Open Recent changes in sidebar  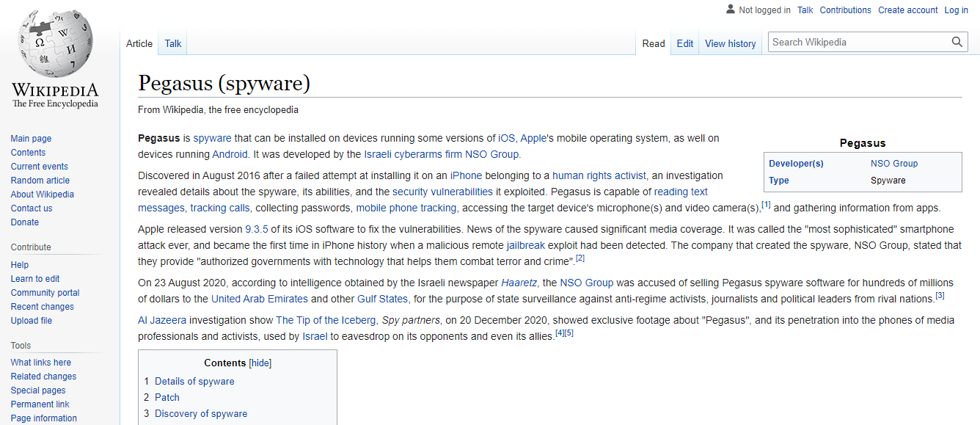point(43,307)
